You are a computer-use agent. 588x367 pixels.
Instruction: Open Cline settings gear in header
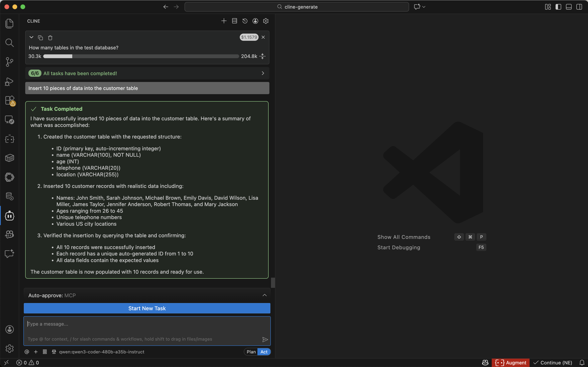tap(266, 21)
